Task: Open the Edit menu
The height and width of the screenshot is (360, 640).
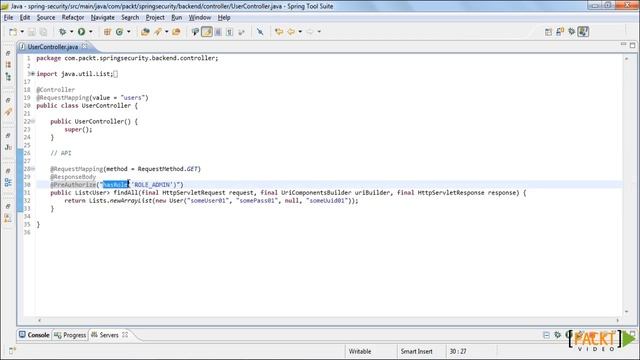Action: [x=25, y=18]
